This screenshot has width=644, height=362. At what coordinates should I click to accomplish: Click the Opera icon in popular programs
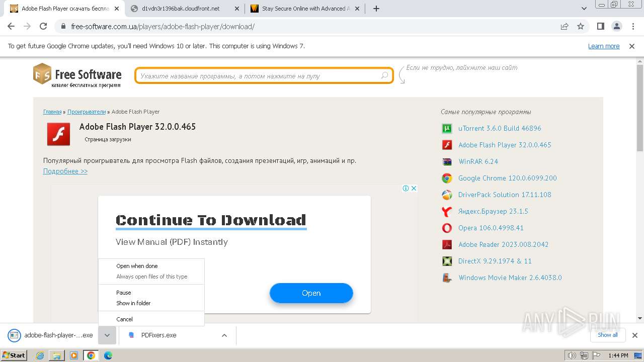pos(447,228)
